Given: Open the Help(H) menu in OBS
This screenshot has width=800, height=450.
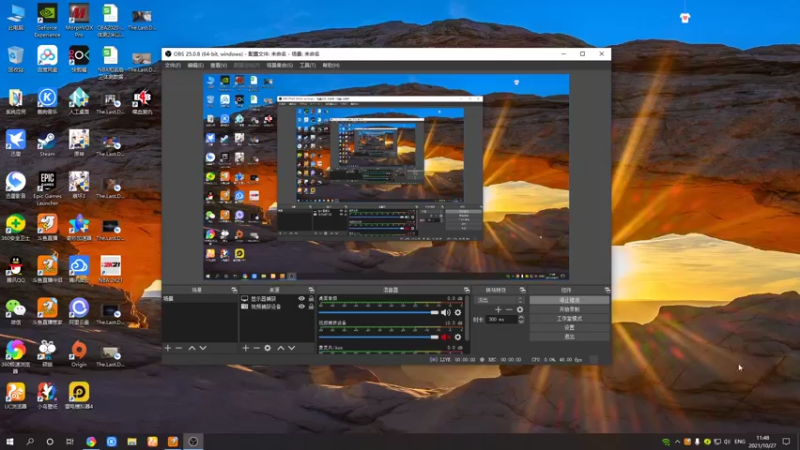Looking at the screenshot, I should (331, 65).
